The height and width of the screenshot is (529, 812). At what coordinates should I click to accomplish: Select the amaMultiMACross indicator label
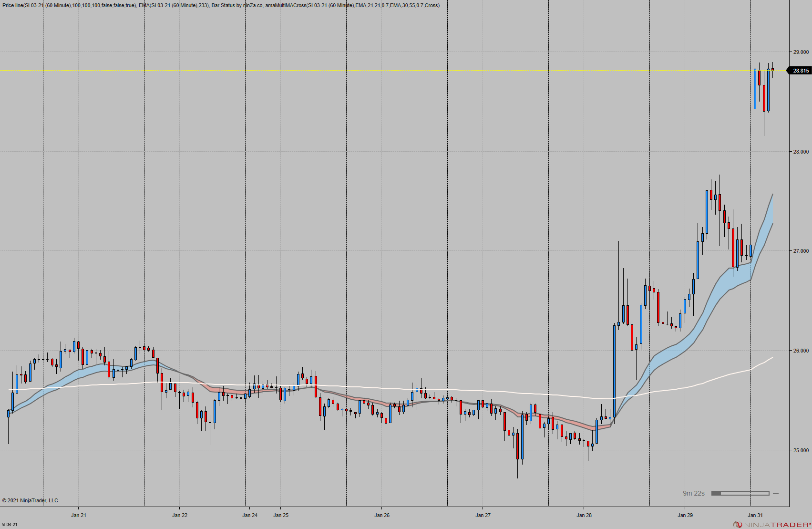(x=353, y=6)
